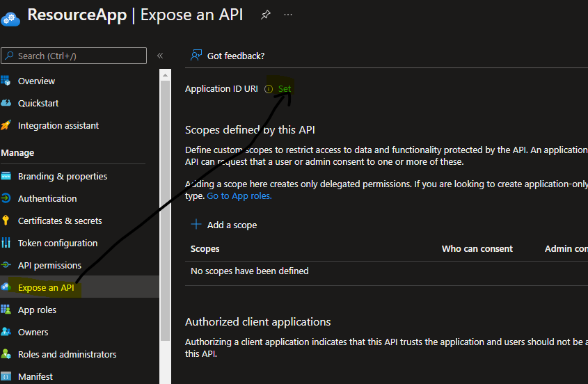Follow the Go to App roles link
Screen dimensions: 588x384
point(239,195)
